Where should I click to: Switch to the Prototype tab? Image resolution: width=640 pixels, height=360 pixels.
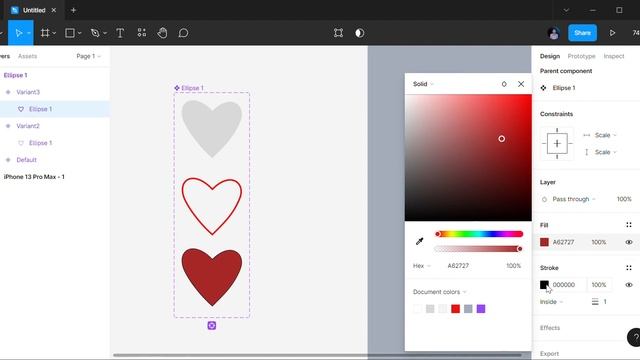581,56
